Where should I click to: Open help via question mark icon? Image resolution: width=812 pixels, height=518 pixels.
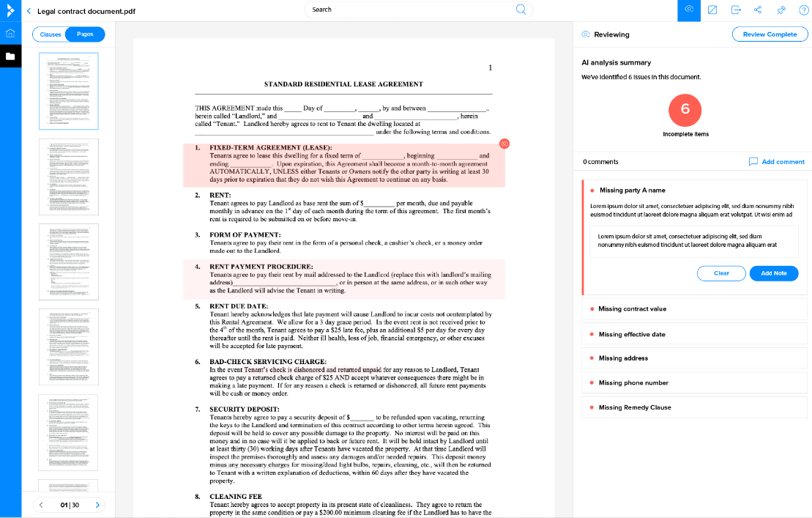(x=803, y=10)
